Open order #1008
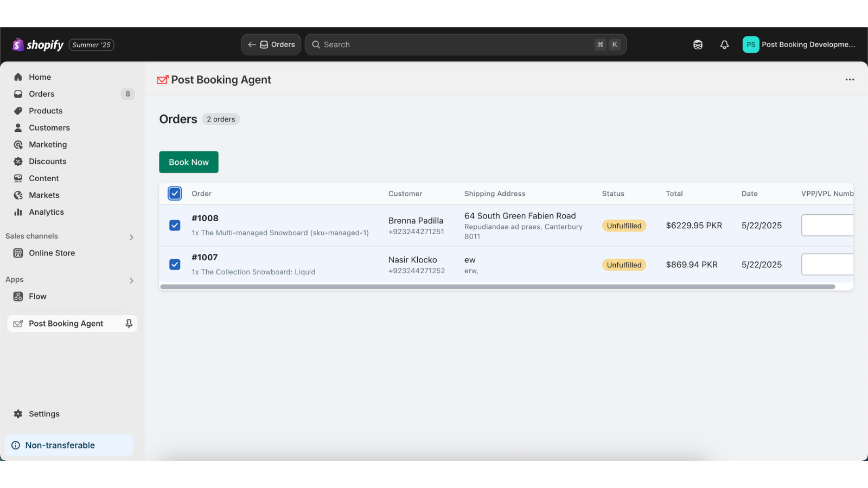The width and height of the screenshot is (868, 488). [x=205, y=218]
